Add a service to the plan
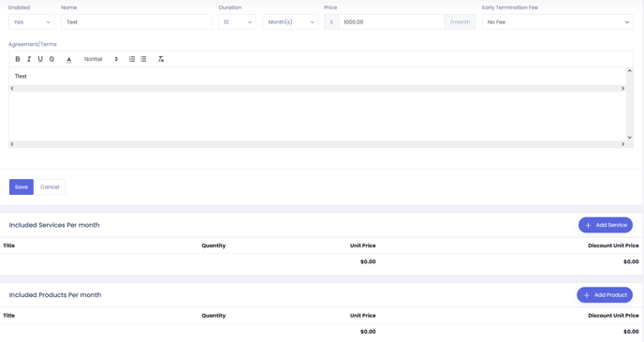 point(606,225)
